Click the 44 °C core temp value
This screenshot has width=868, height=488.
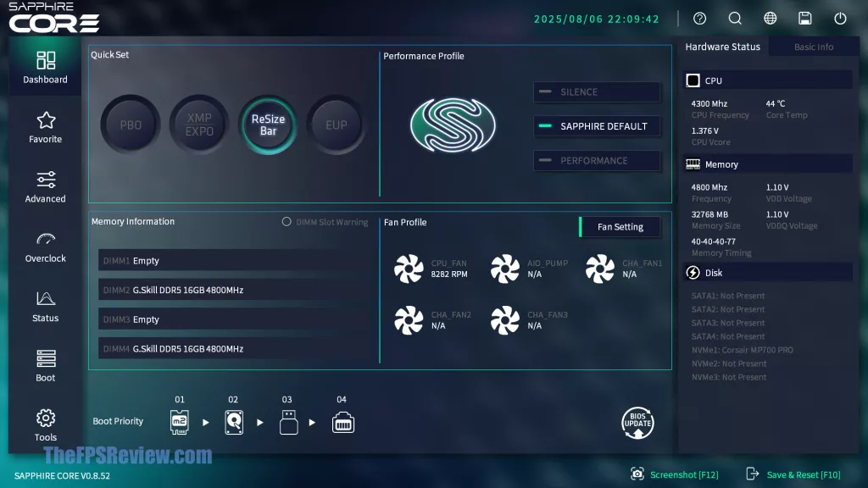pos(775,103)
